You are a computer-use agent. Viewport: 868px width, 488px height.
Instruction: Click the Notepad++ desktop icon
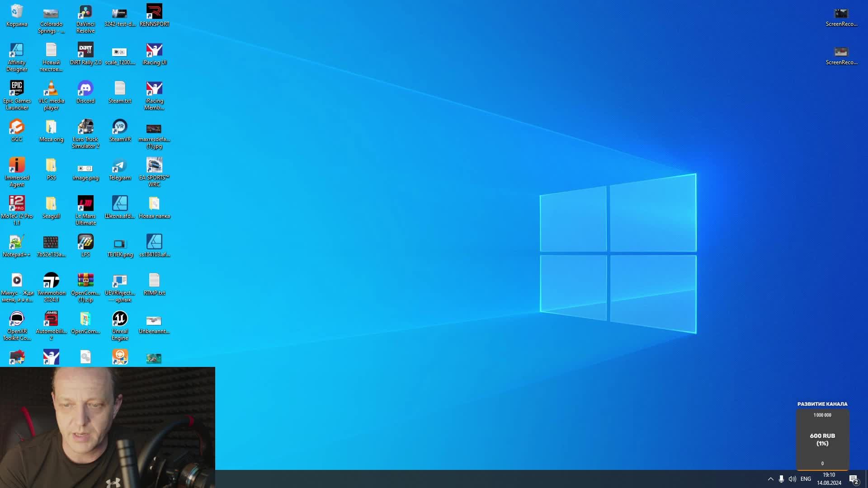[x=17, y=243]
